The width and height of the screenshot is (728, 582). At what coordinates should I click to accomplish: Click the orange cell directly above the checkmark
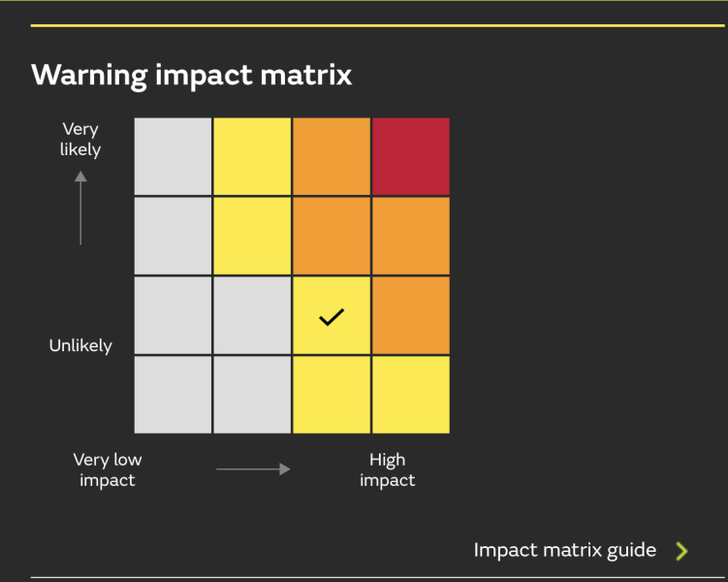(332, 236)
